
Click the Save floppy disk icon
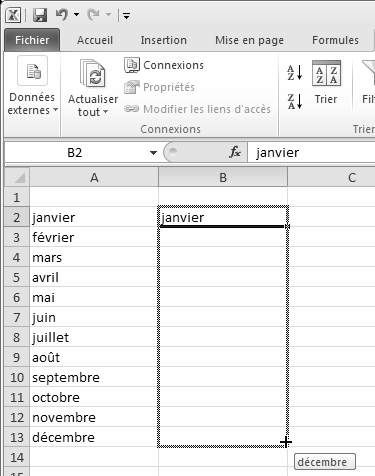pos(40,15)
